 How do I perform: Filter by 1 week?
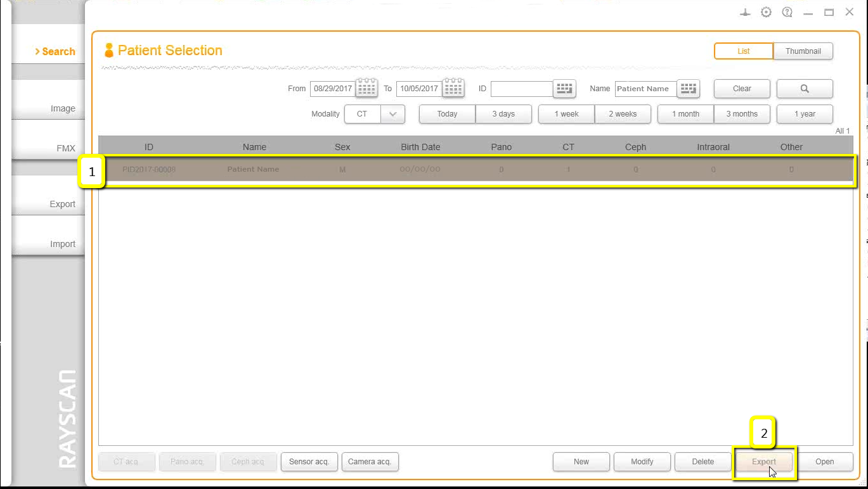[x=566, y=114]
